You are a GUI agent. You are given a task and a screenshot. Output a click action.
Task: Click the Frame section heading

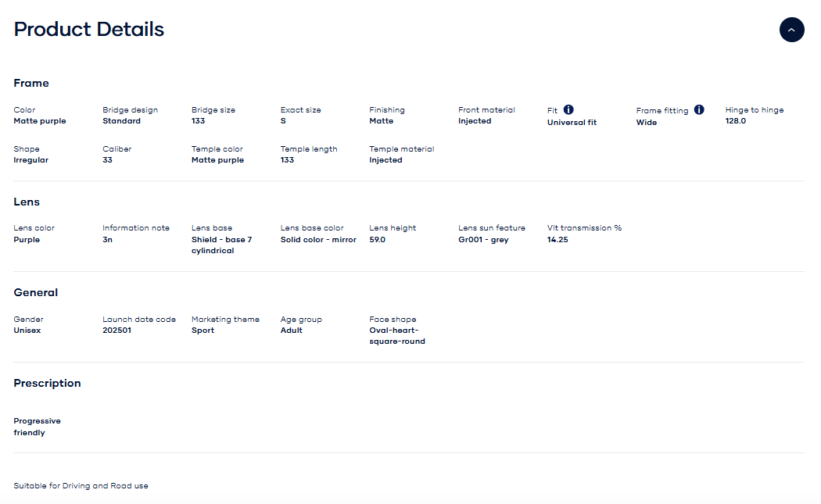(31, 84)
